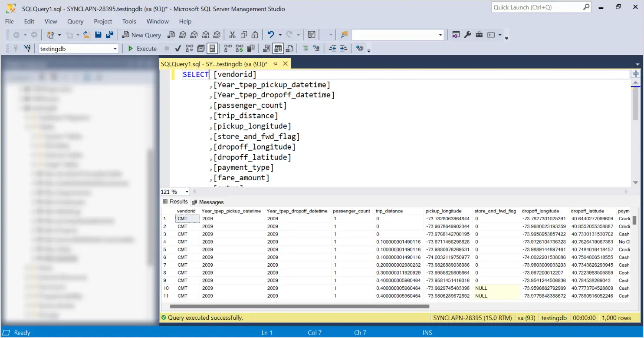
Task: Toggle IntelliSense Enabled button
Action: [212, 49]
